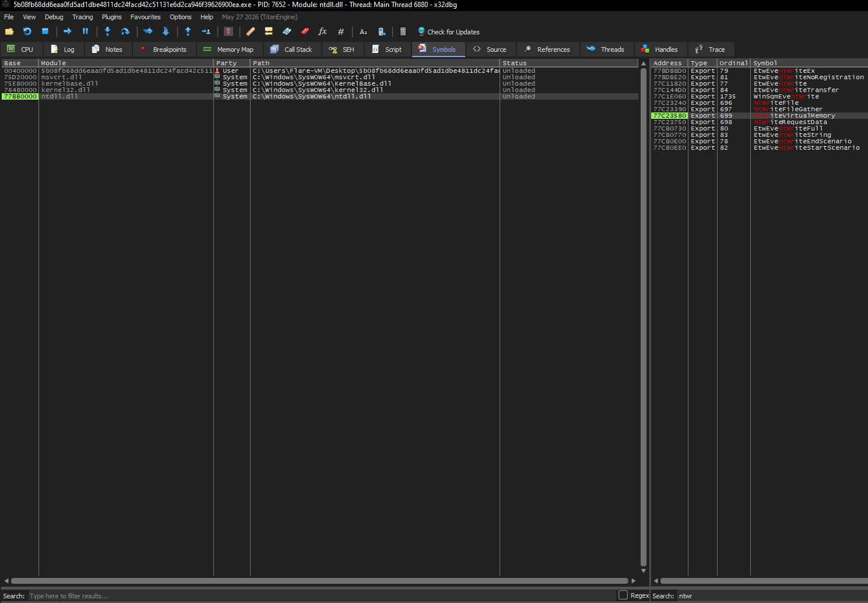Click Check for Updates button
Viewport: 868px width, 603px height.
coord(448,31)
